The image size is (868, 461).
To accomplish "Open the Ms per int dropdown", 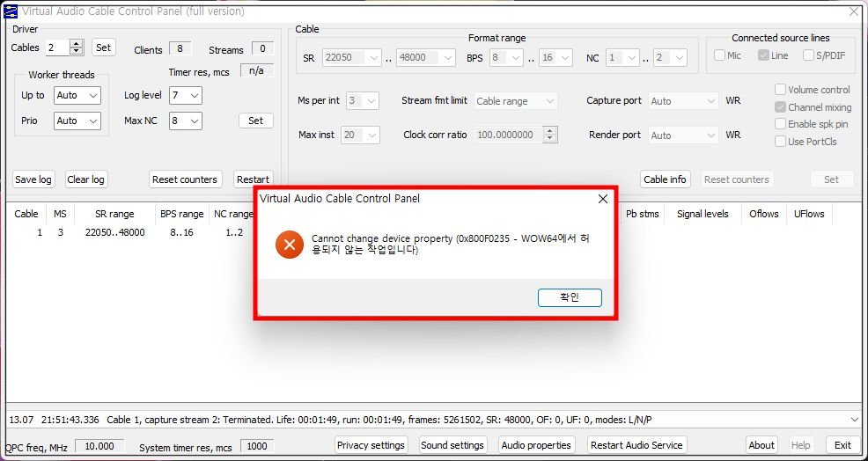I will [363, 100].
